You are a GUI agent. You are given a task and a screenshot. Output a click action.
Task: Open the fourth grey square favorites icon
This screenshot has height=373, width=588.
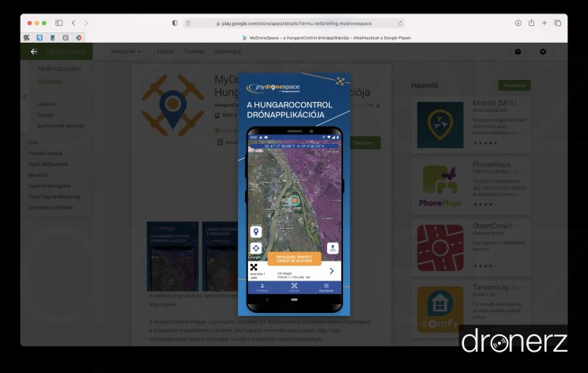tap(66, 37)
